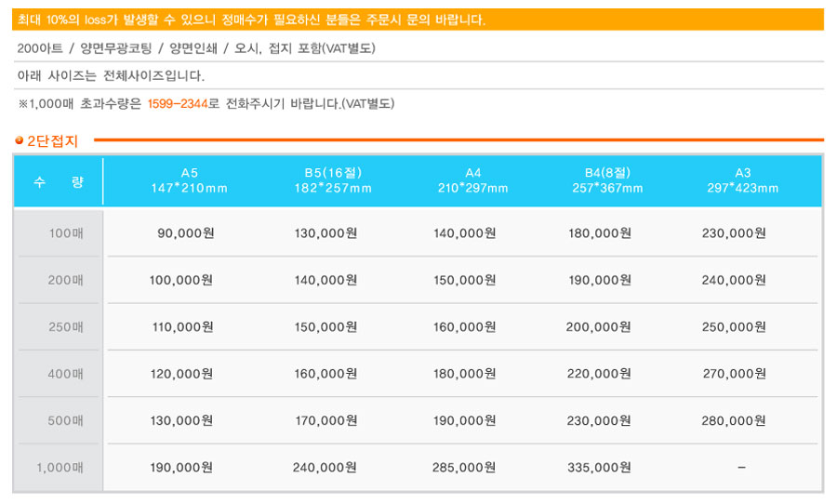837x504 pixels.
Task: Select the 250매 quantity row label
Action: [66, 327]
